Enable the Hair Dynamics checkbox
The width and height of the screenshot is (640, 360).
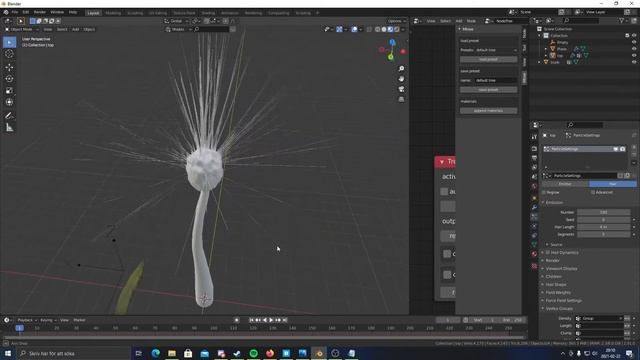tap(548, 253)
